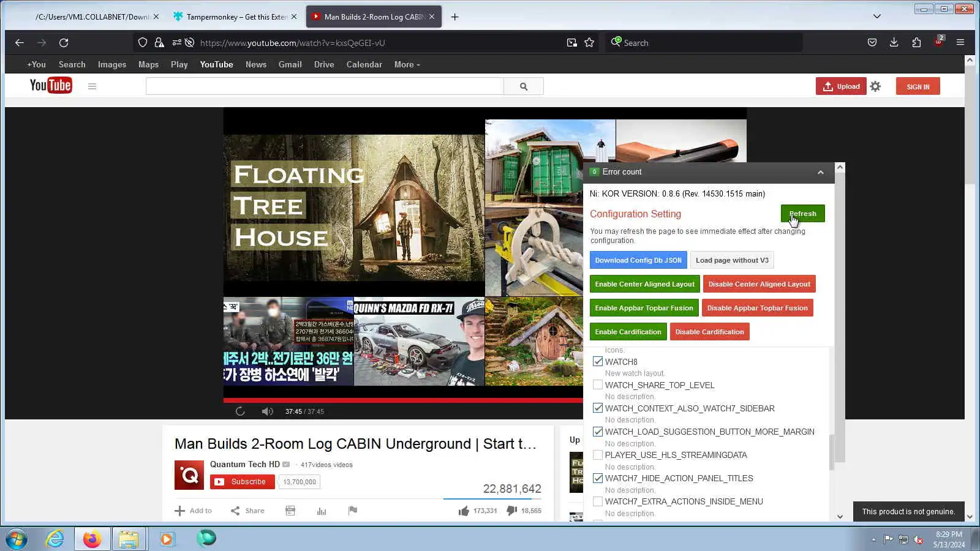Image resolution: width=980 pixels, height=551 pixels.
Task: Open Windows Media Player from taskbar
Action: [167, 539]
